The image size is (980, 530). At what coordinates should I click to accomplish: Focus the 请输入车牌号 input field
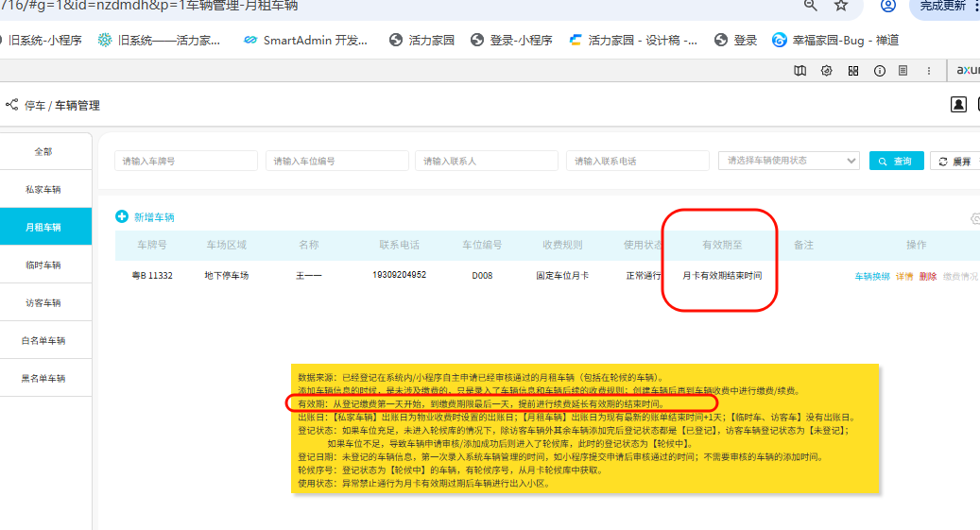(x=186, y=161)
